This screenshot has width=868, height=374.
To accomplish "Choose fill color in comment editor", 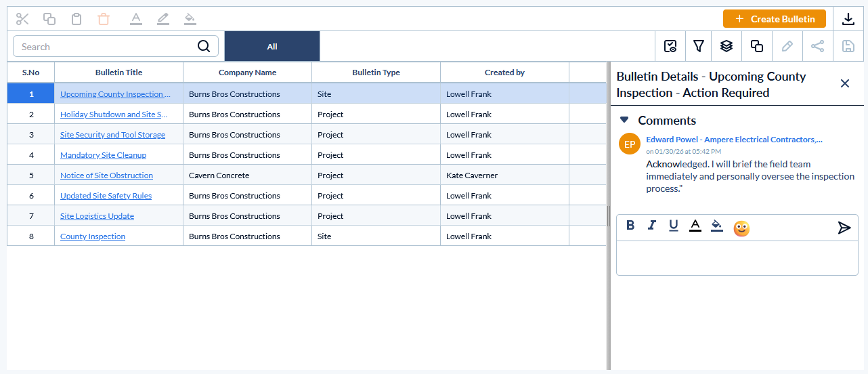I will pyautogui.click(x=717, y=226).
